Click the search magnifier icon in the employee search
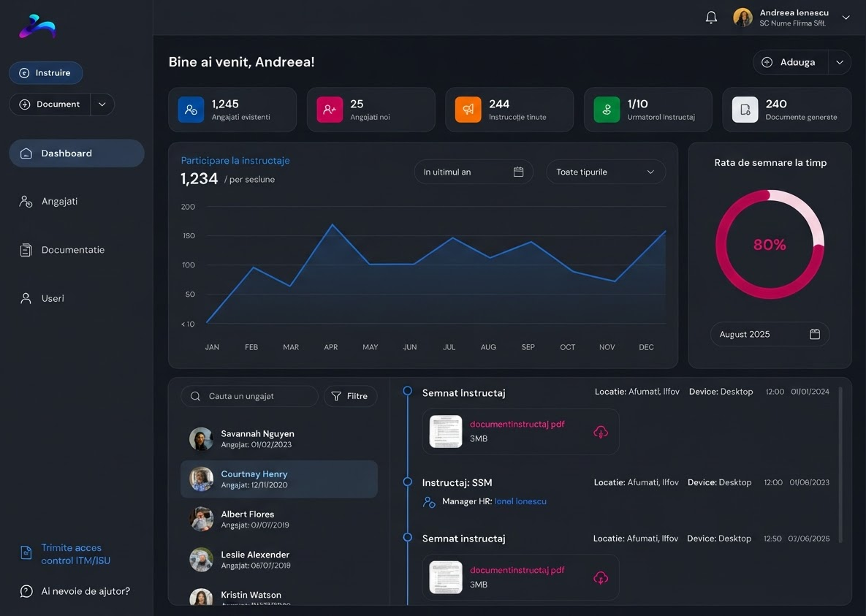This screenshot has height=616, width=866. point(195,396)
